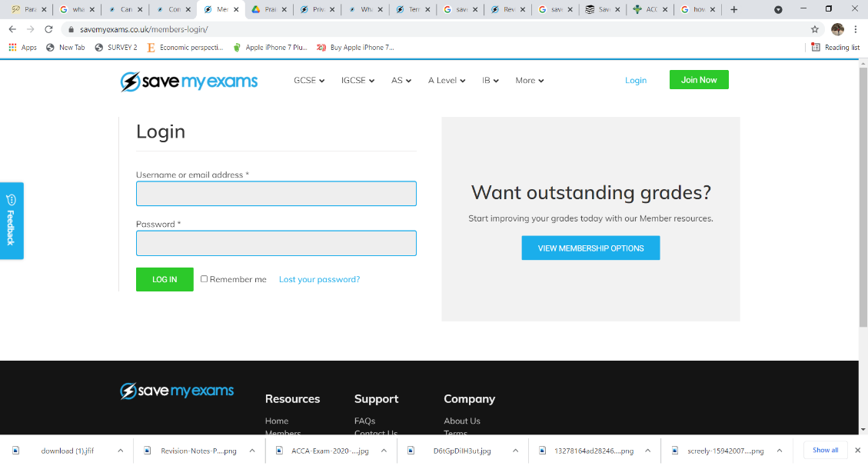The width and height of the screenshot is (868, 466).
Task: Open the footer About Us link
Action: pos(462,421)
